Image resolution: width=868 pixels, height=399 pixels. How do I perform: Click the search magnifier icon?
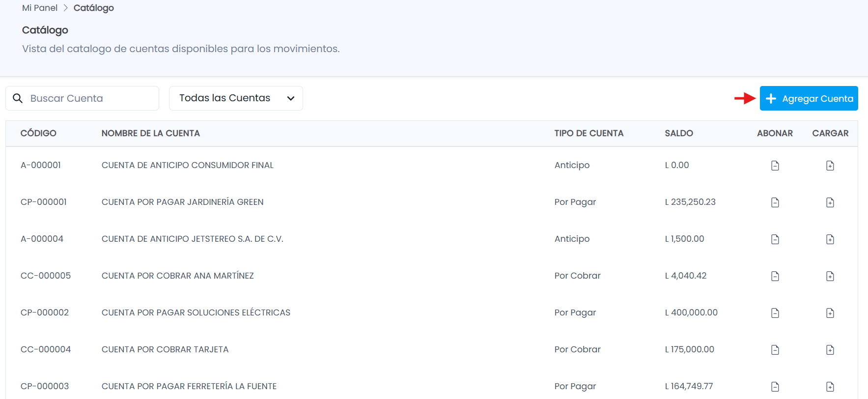(x=18, y=98)
